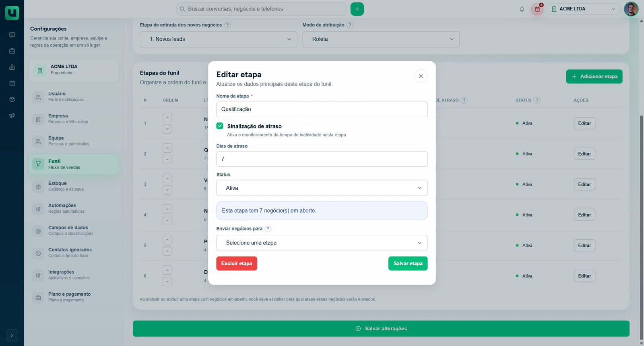The width and height of the screenshot is (644, 346).
Task: Click the red Excluir etapa button
Action: (x=237, y=263)
